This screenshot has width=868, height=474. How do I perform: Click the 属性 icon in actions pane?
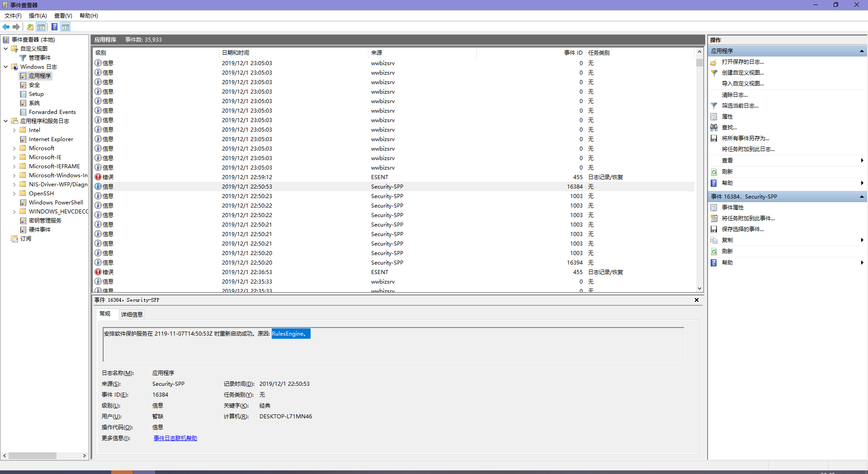[x=714, y=117]
